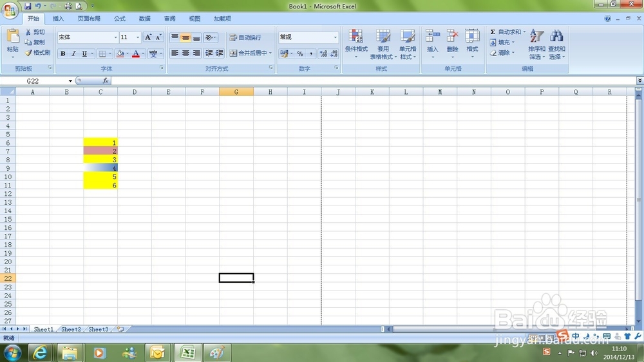
Task: Open font name 宋体 dropdown
Action: [x=115, y=37]
